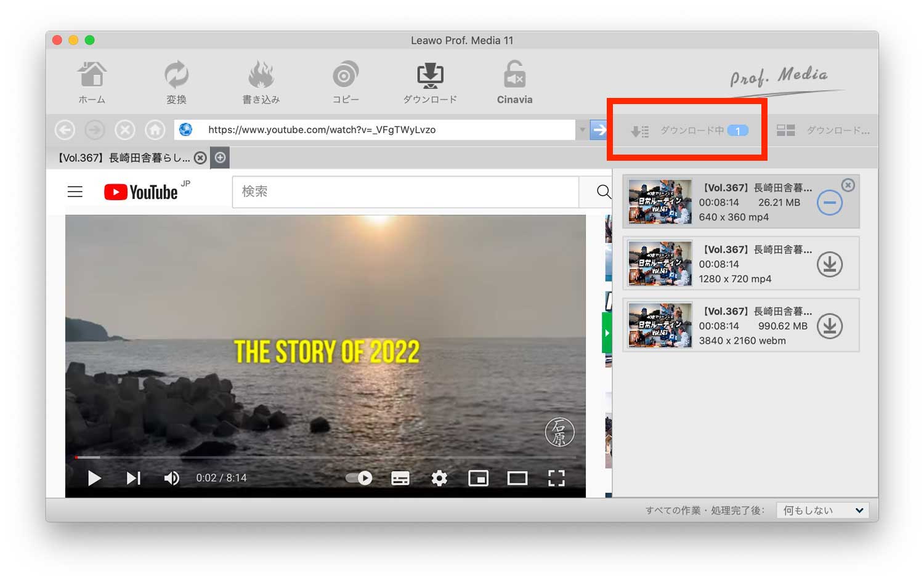Open the コピー (Copy) module
924x582 pixels.
345,83
